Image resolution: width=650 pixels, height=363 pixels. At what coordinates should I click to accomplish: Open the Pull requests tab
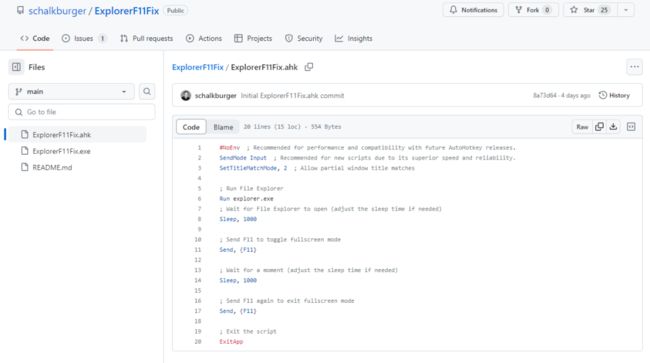tap(146, 39)
